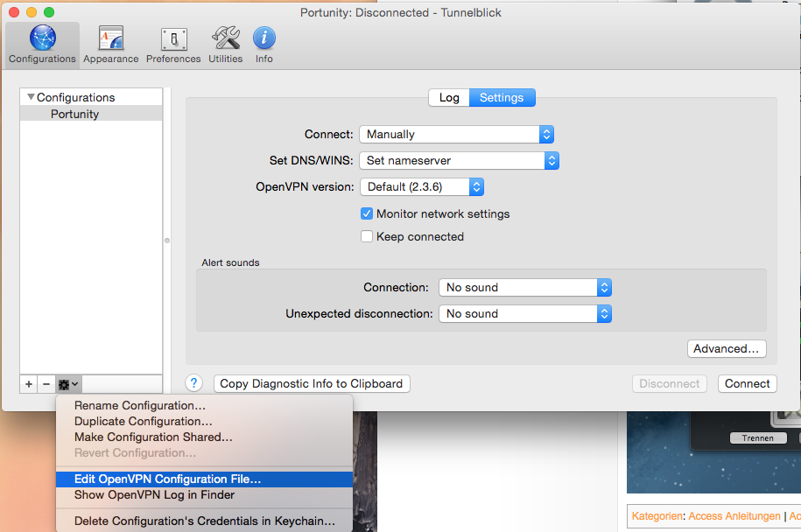Collapse the Configurations tree disclosure triangle

point(31,97)
